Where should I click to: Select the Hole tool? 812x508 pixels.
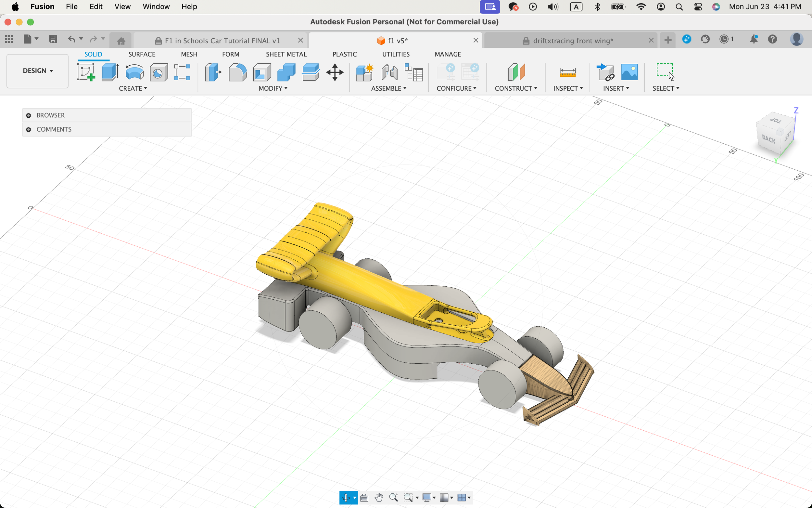click(159, 72)
